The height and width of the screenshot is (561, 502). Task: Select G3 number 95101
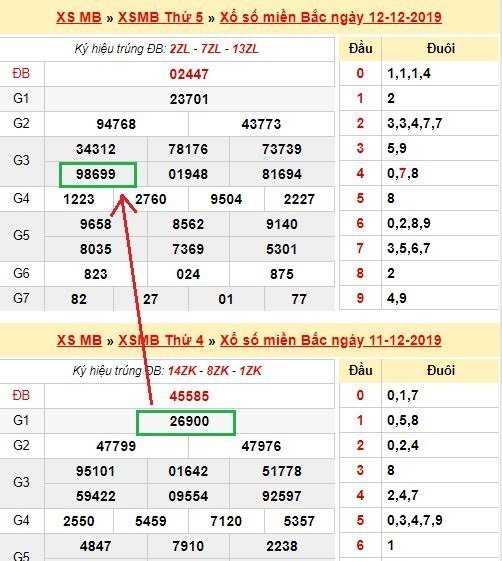(x=96, y=471)
